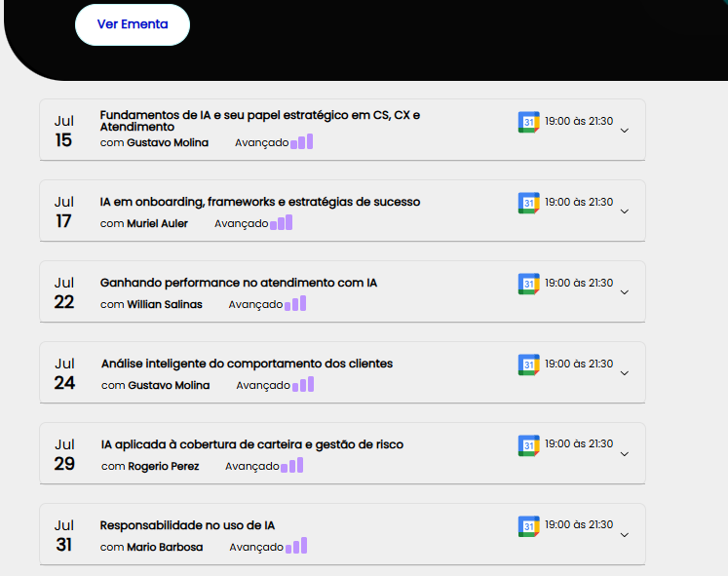The height and width of the screenshot is (576, 728).
Task: Click the Jul 29 date label
Action: click(64, 454)
